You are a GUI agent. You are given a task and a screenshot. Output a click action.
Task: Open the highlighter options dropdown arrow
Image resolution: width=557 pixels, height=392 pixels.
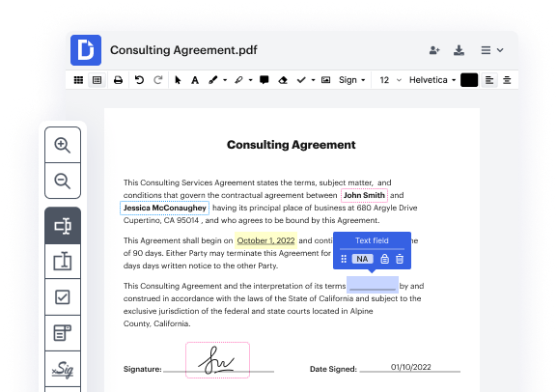click(250, 80)
